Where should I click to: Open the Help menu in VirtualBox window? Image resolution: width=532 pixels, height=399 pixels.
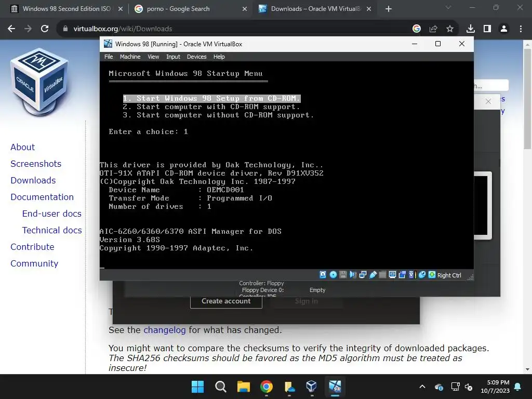click(219, 57)
